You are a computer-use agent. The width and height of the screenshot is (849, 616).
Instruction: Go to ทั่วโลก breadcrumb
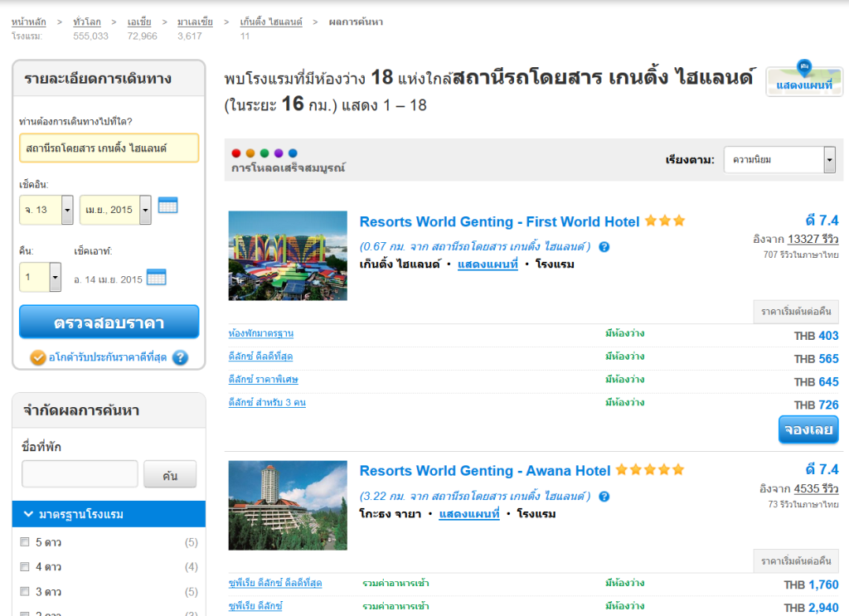[x=87, y=22]
